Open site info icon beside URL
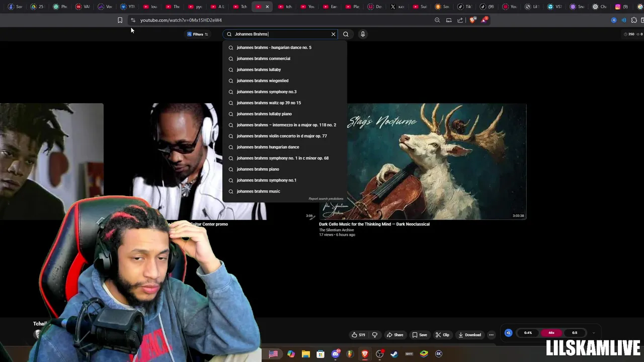The height and width of the screenshot is (362, 644). (x=133, y=20)
